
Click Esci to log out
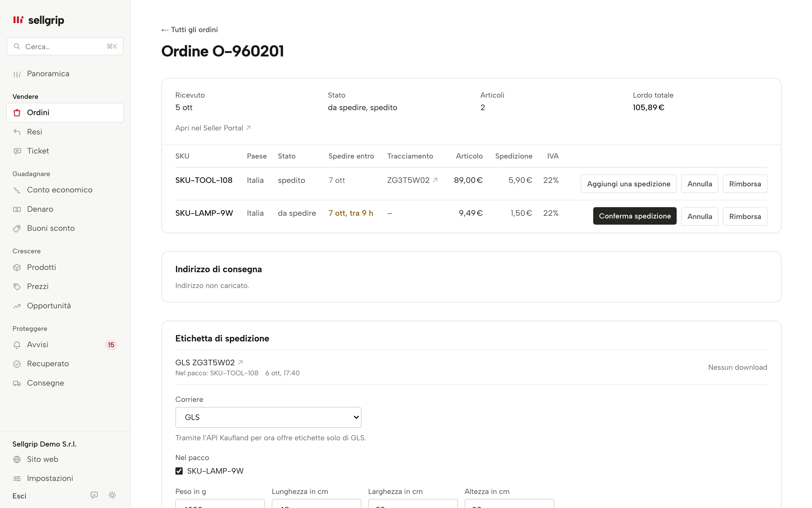(20, 496)
